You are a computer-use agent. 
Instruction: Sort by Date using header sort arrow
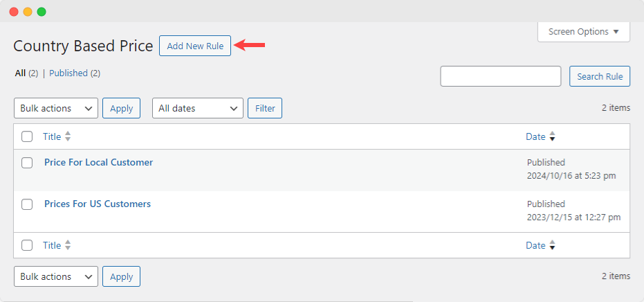click(x=552, y=137)
